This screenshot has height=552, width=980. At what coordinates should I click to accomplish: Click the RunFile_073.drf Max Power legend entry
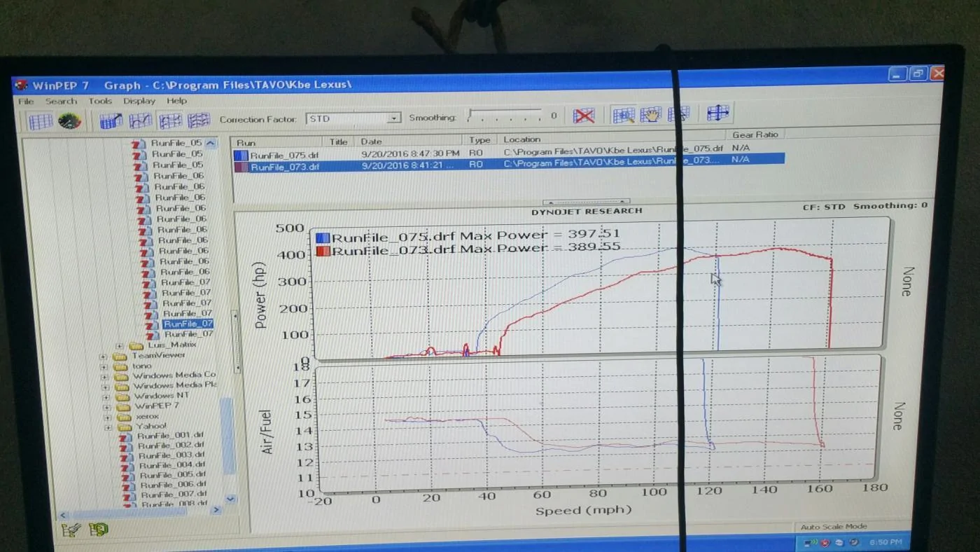click(x=468, y=249)
